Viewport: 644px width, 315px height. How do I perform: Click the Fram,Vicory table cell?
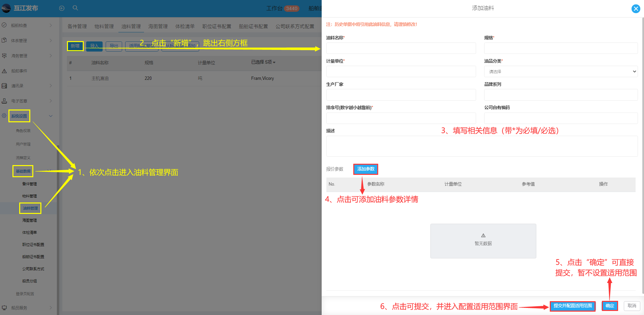(x=262, y=78)
